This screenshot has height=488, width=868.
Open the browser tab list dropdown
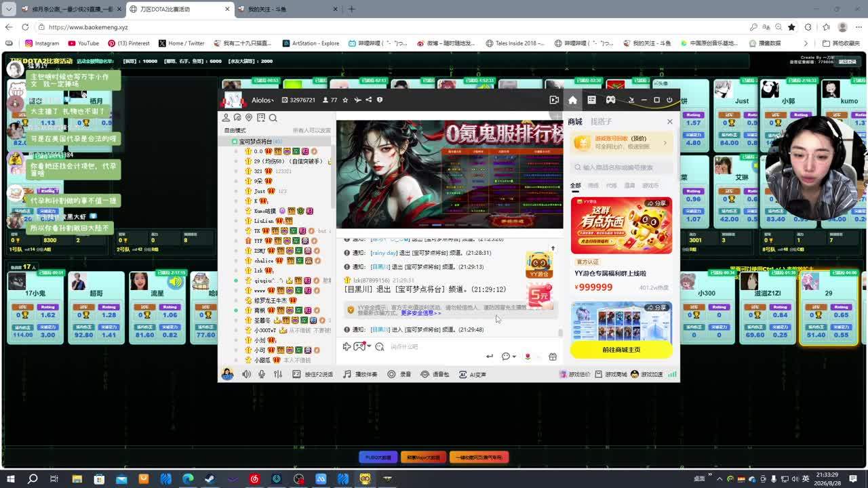point(9,9)
